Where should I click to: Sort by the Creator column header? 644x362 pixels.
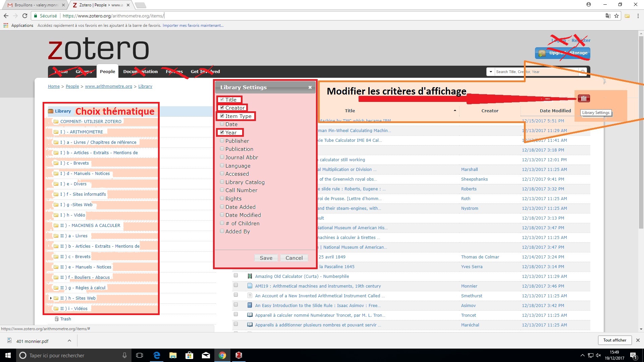tap(490, 111)
